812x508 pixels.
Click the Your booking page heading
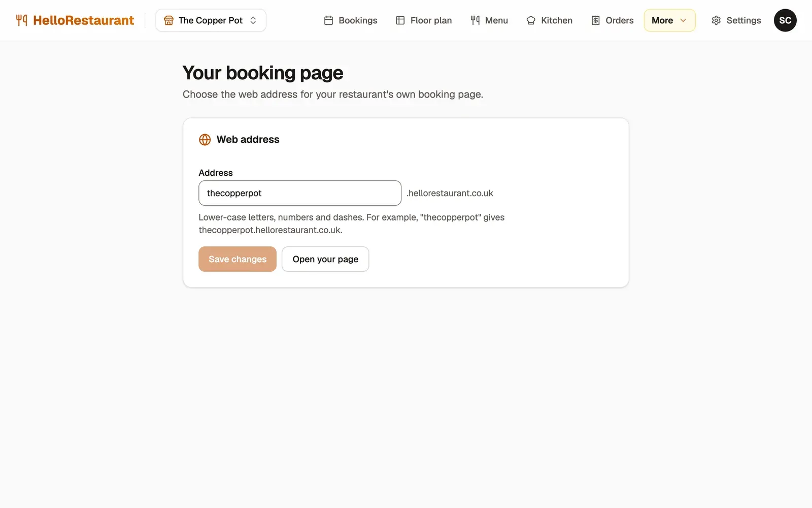click(x=263, y=73)
